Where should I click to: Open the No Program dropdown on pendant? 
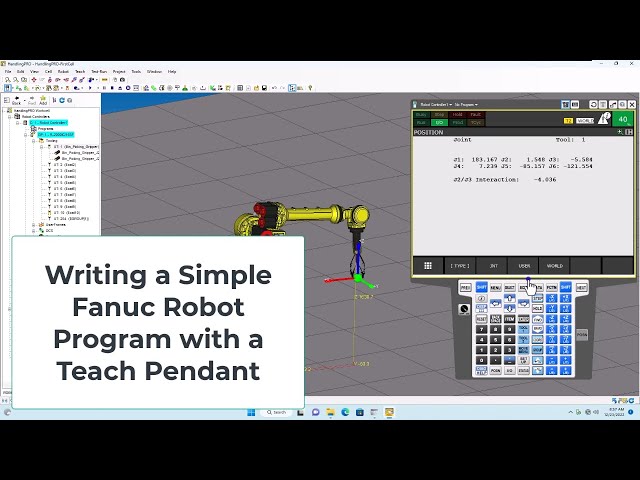[x=466, y=105]
